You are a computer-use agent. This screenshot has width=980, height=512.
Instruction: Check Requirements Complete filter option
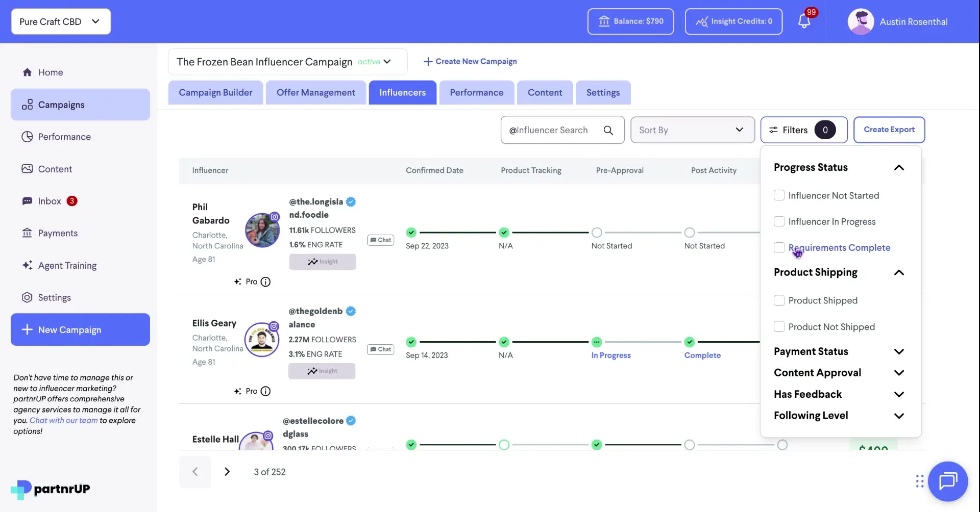(779, 247)
